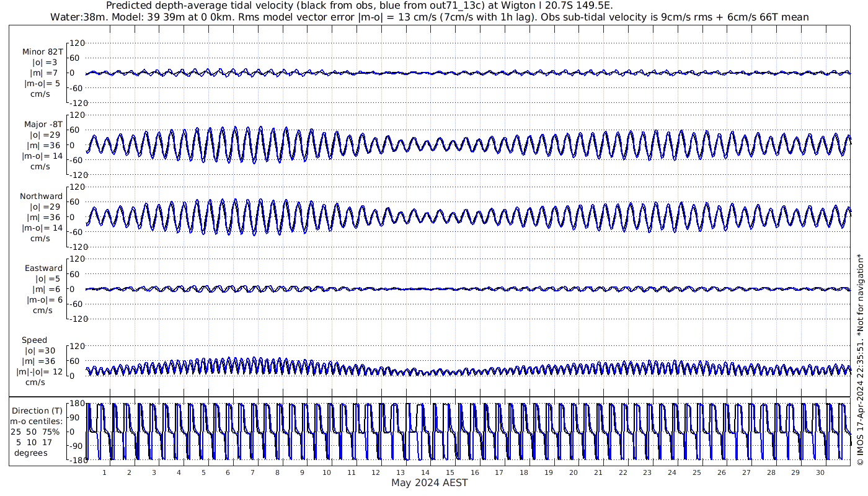The image size is (868, 496).
Task: Click '|o| =3' in the Minor panel
Action: [x=45, y=62]
